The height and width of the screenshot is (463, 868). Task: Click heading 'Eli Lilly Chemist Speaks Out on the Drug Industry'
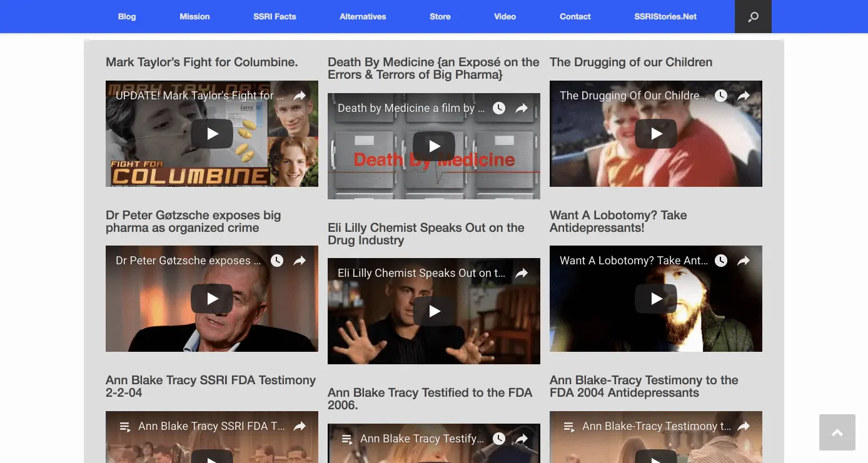click(426, 234)
